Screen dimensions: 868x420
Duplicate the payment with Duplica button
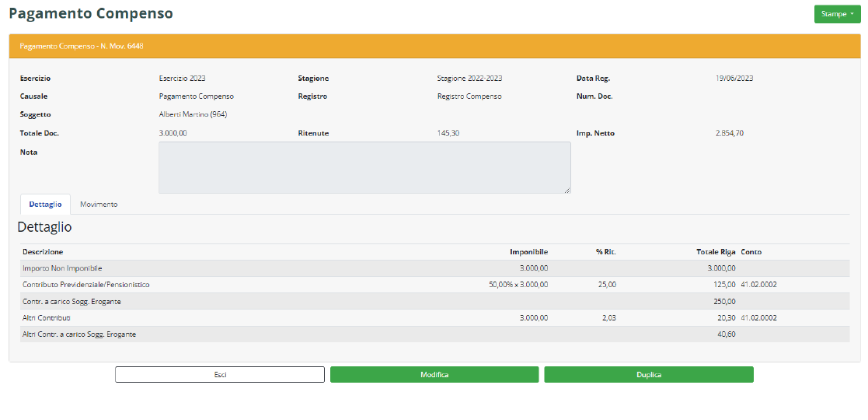point(649,375)
